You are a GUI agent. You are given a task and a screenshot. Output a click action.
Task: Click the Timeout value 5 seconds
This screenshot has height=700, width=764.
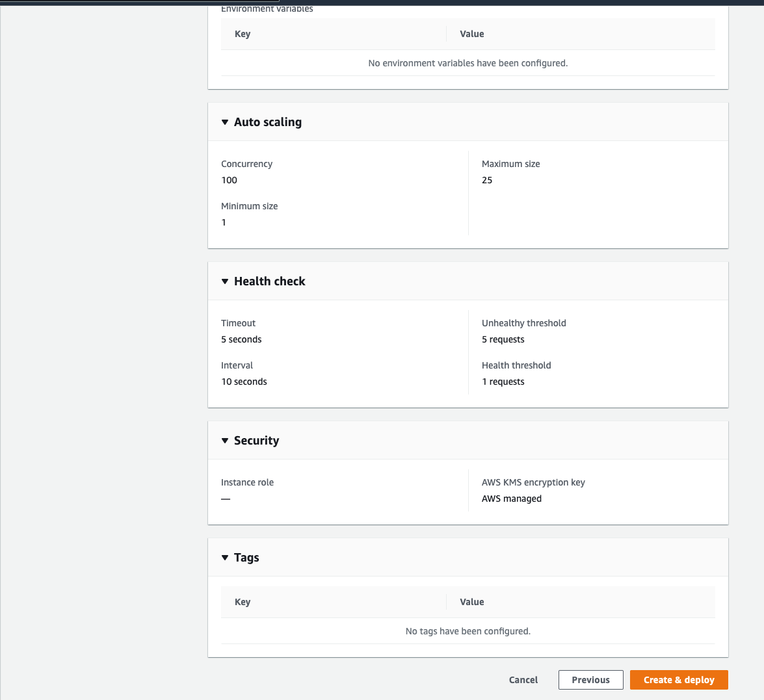pos(241,339)
